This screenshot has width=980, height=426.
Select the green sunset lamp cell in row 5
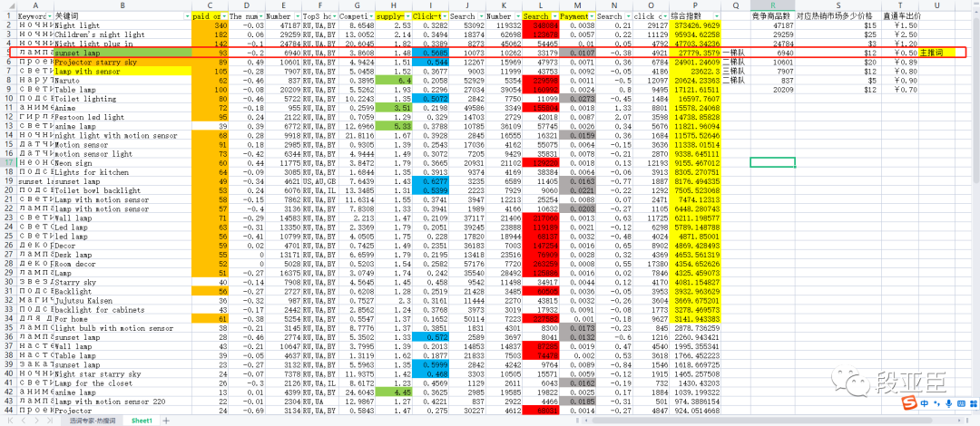point(122,53)
